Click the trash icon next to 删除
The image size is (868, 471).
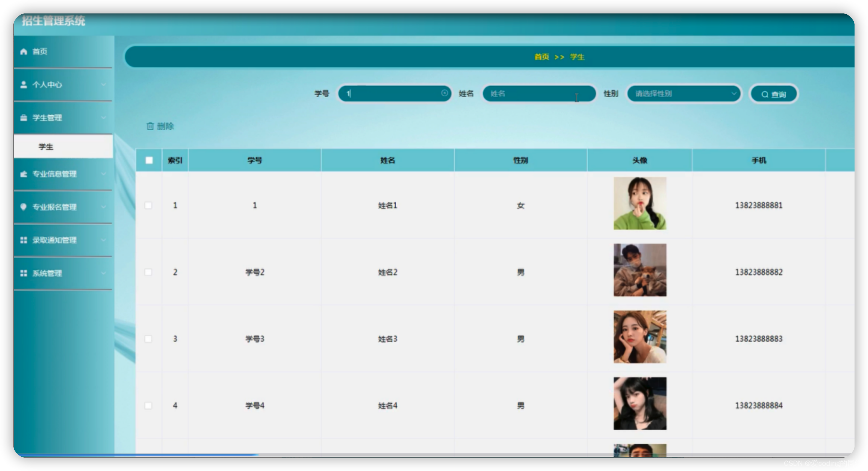pos(150,126)
